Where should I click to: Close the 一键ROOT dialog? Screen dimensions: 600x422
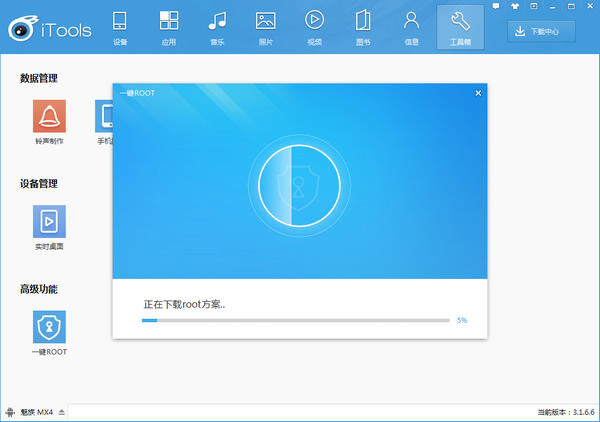pyautogui.click(x=478, y=93)
